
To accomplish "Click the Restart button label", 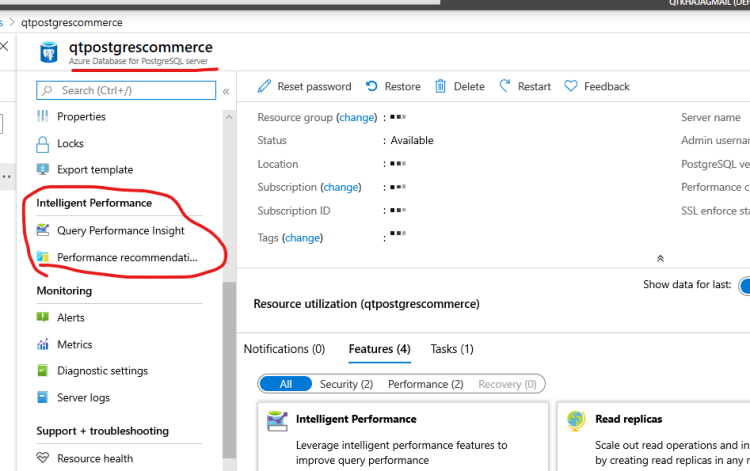I will tap(534, 87).
